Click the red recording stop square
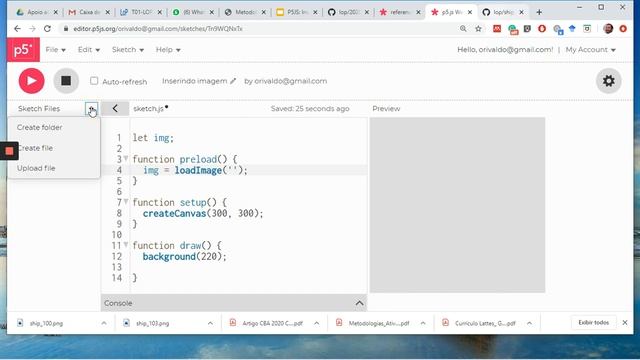The height and width of the screenshot is (360, 640). pos(9,151)
